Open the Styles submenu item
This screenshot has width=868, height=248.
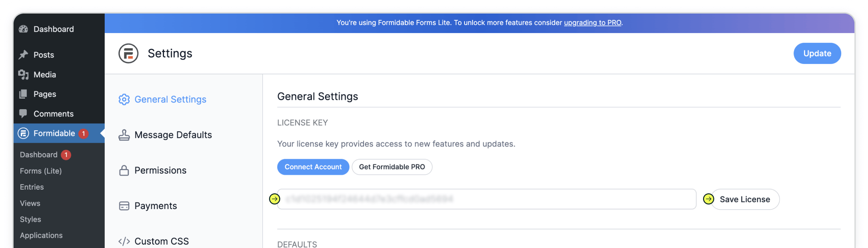(31, 219)
